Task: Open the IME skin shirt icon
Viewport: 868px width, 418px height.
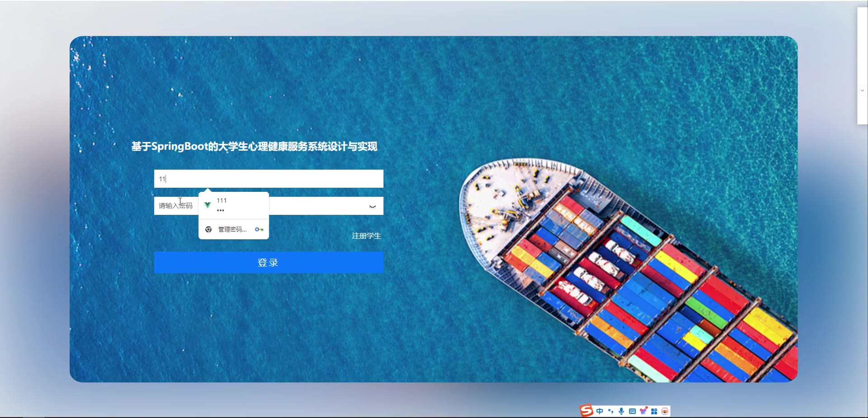Action: 643,411
